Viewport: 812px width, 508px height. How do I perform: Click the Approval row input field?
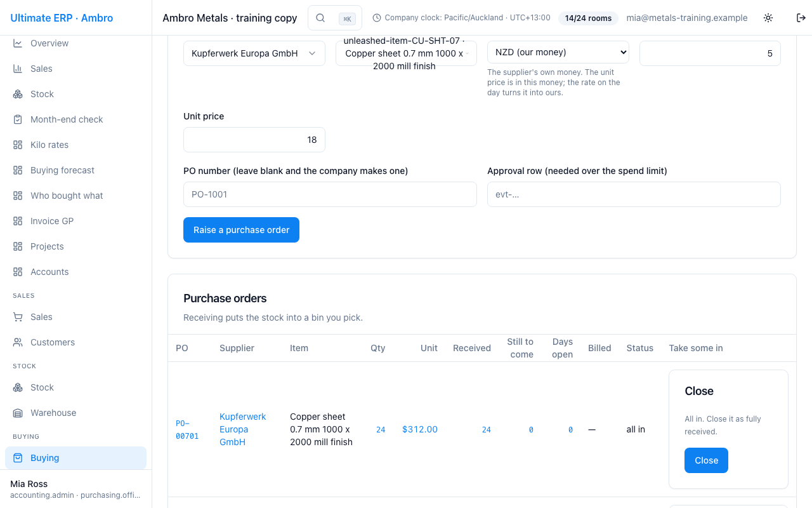634,194
